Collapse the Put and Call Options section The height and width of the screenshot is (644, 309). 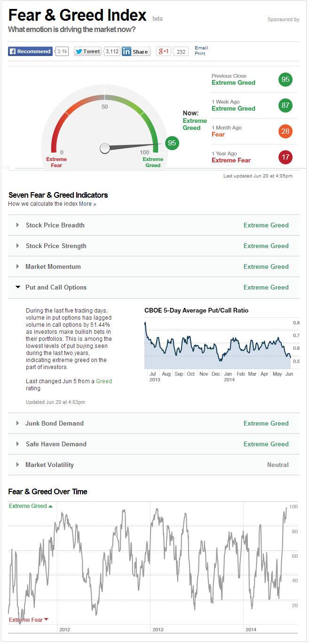[56, 287]
